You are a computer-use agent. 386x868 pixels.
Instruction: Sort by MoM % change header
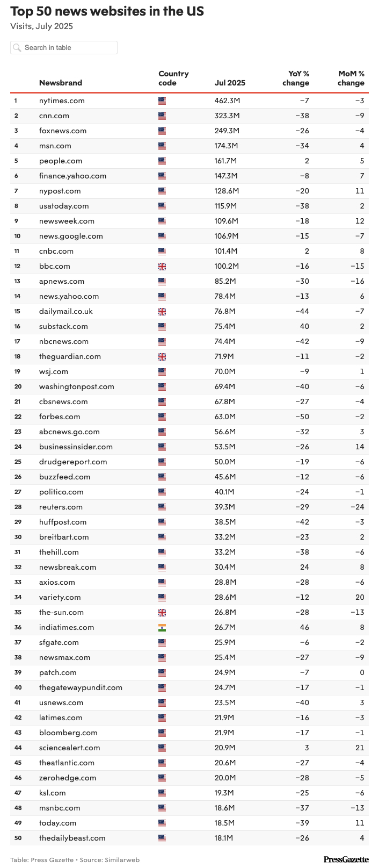(x=351, y=78)
